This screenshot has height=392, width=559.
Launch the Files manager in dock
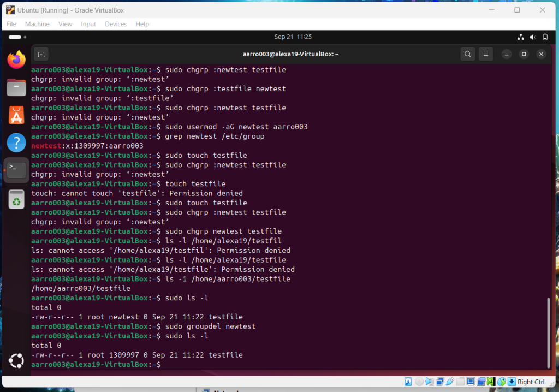pos(16,87)
